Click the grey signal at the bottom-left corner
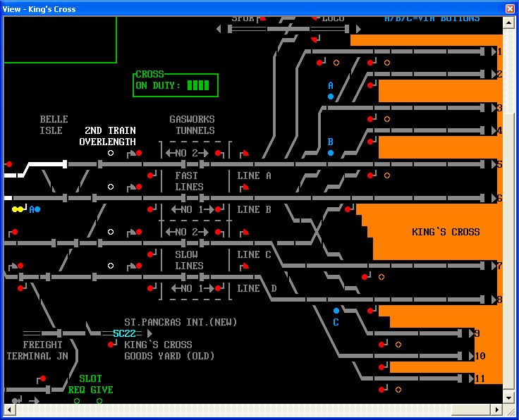 (15, 401)
